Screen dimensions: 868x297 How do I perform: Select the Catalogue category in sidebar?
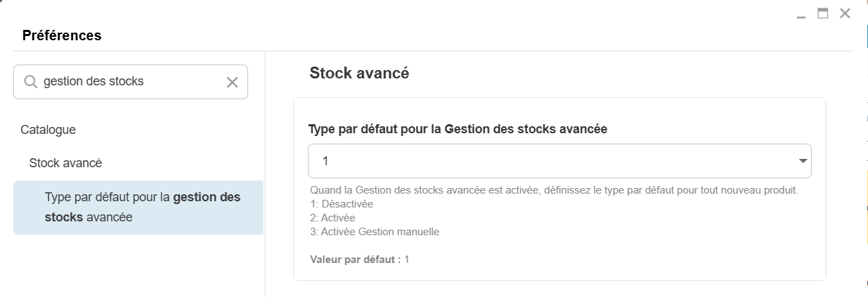point(48,129)
